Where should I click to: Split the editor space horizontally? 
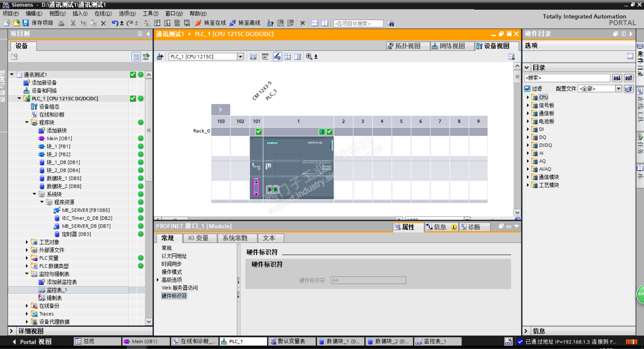point(315,23)
